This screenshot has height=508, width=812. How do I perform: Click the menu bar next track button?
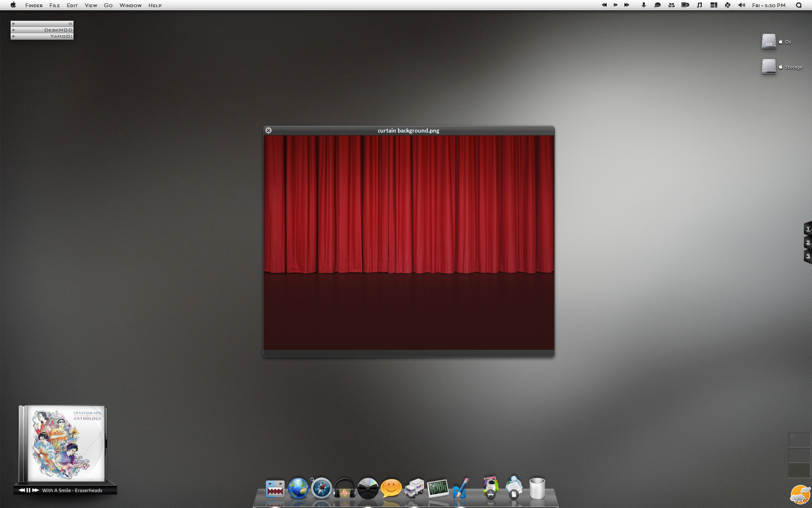(627, 5)
